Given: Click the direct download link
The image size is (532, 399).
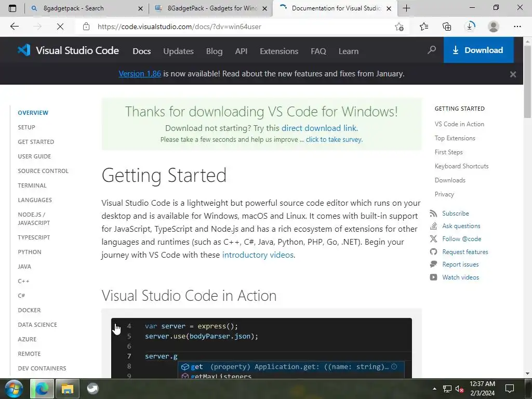Looking at the screenshot, I should tap(320, 128).
